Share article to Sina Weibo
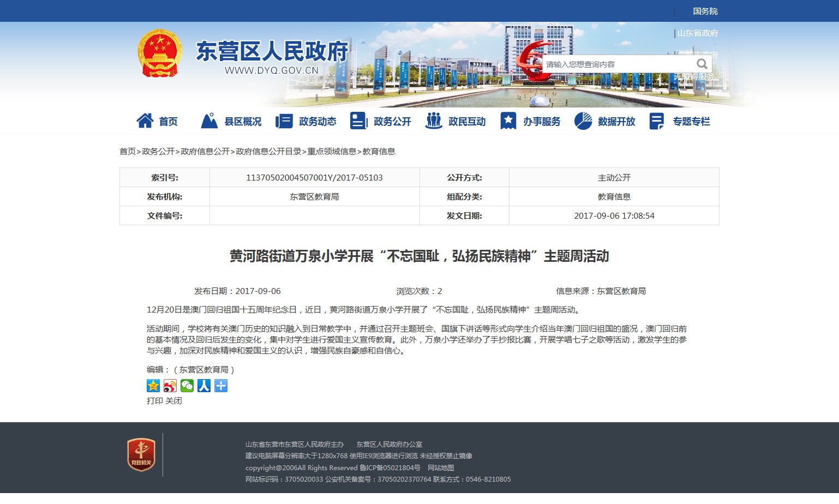The width and height of the screenshot is (839, 504). tap(170, 386)
